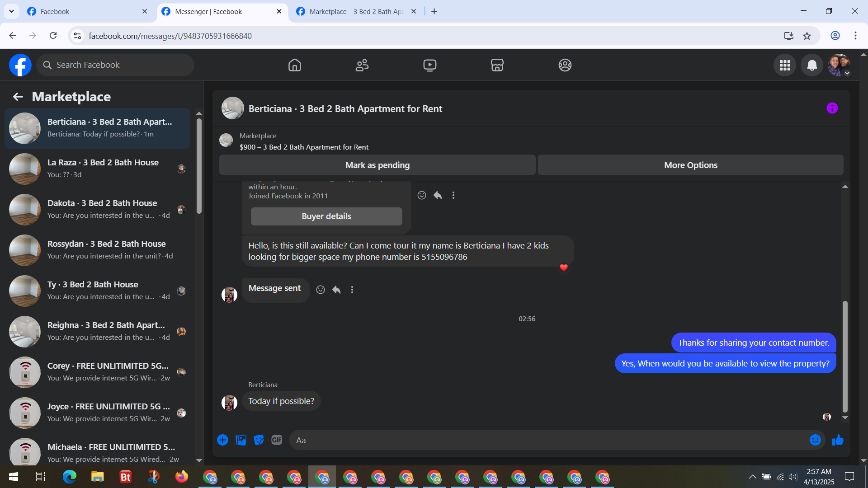Click the heart reaction on Berticiana's message
The height and width of the screenshot is (488, 868).
[563, 267]
